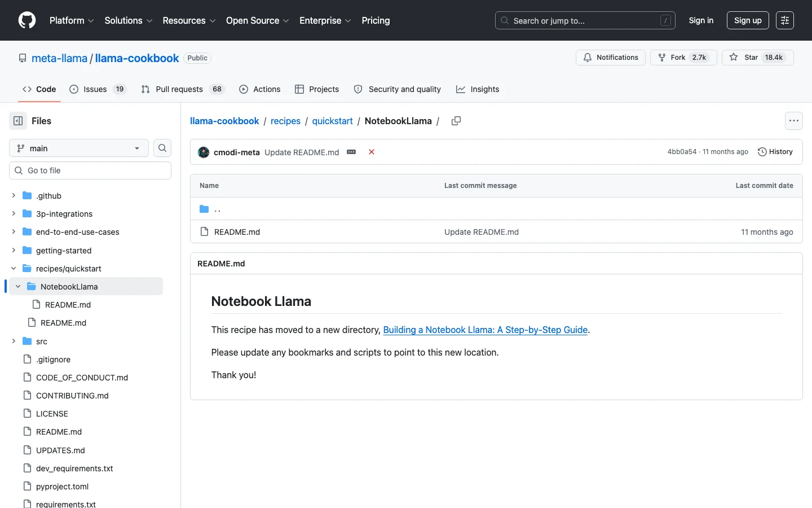Screen dimensions: 812x508
Task: Expand the end-to-end-use-cases folder
Action: tap(14, 232)
